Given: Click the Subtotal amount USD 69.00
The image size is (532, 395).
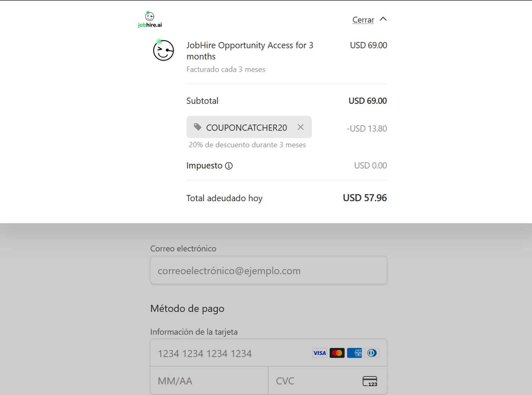Looking at the screenshot, I should (367, 101).
